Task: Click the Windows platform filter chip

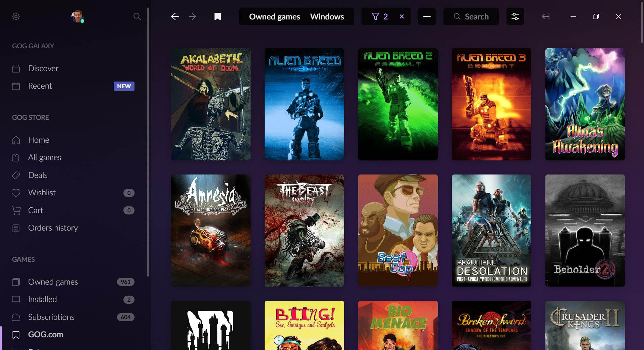Action: pyautogui.click(x=327, y=16)
